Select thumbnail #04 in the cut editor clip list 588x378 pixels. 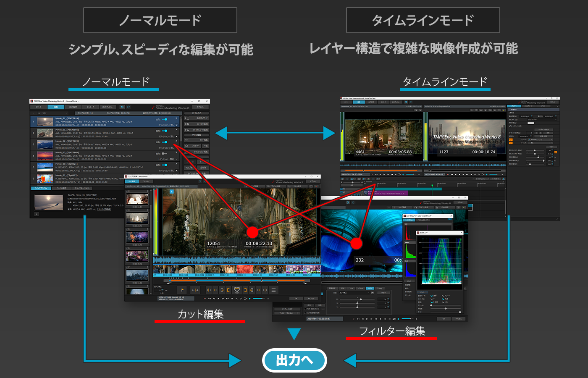[137, 217]
